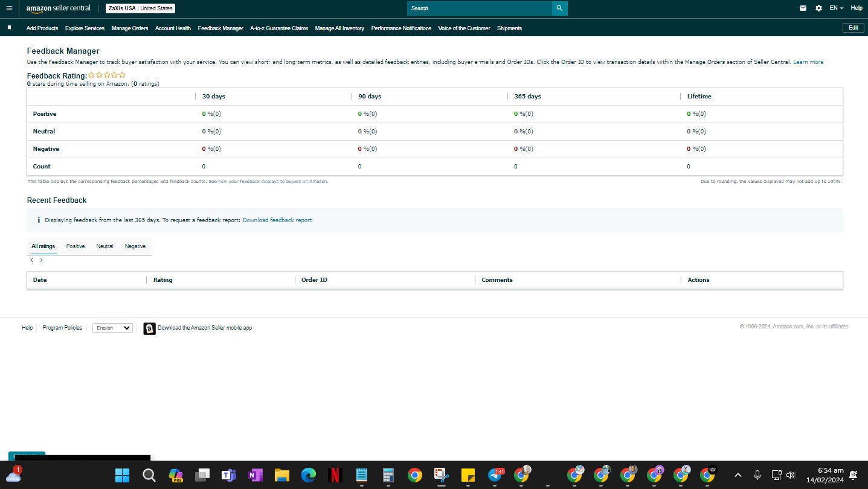
Task: Open Voice of the Customer
Action: coord(464,28)
